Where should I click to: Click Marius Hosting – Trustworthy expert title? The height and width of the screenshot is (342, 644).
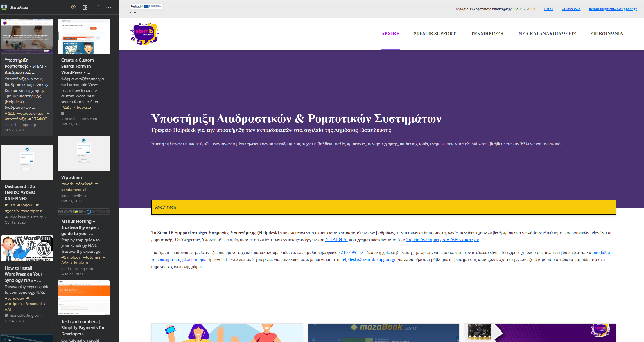[80, 227]
